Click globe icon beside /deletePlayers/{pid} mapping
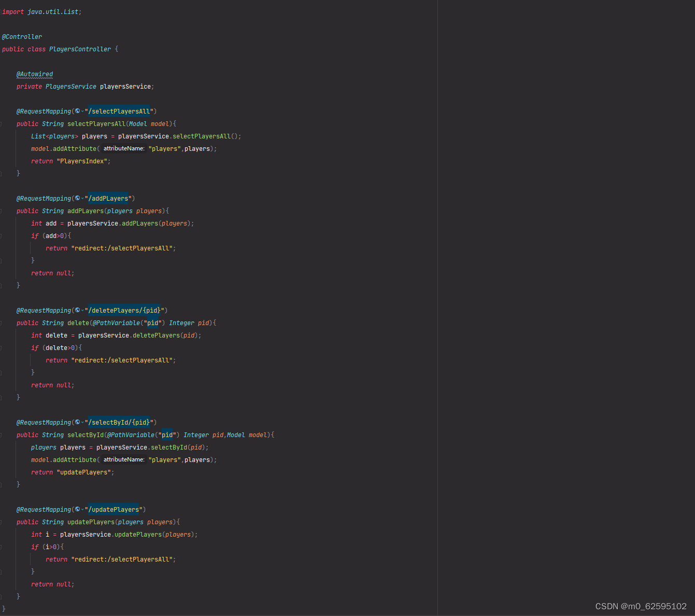 point(76,310)
